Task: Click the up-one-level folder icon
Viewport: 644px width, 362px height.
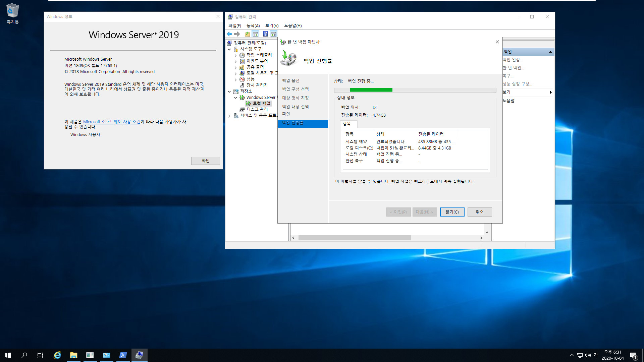Action: point(248,34)
